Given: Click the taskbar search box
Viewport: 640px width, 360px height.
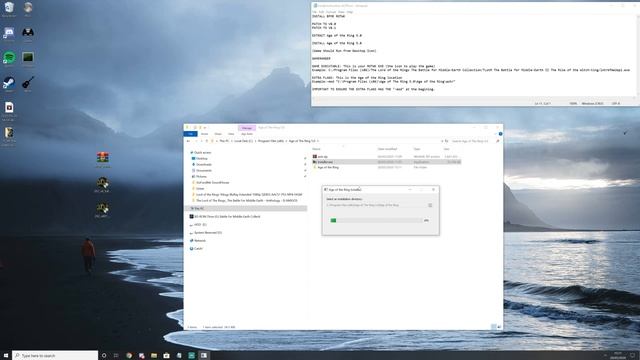Looking at the screenshot, I should pos(55,356).
